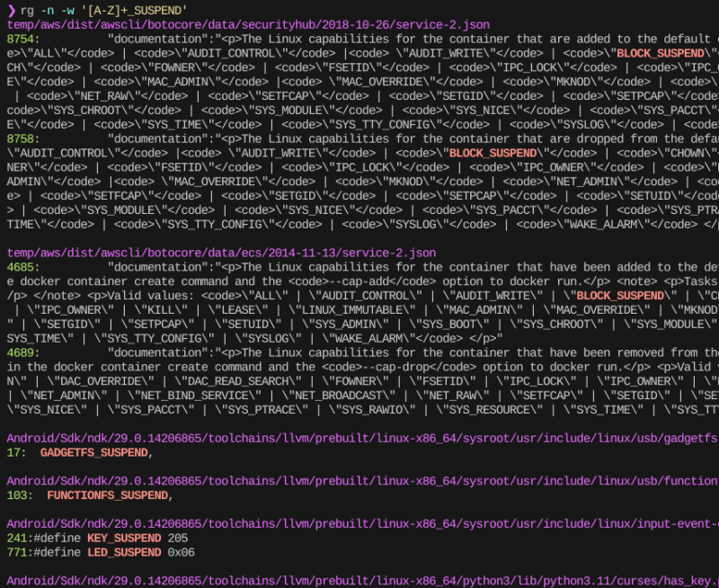Click the securityhub service-2.json file path
This screenshot has width=719, height=588.
247,25
